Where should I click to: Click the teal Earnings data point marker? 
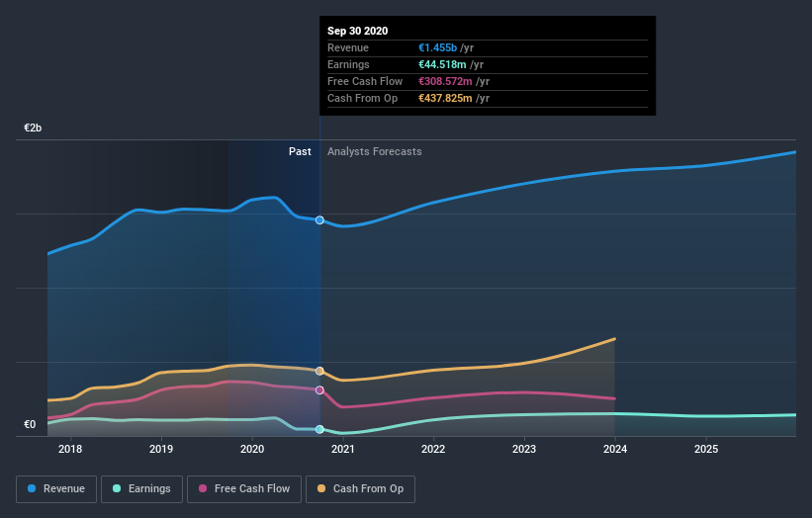pyautogui.click(x=319, y=429)
